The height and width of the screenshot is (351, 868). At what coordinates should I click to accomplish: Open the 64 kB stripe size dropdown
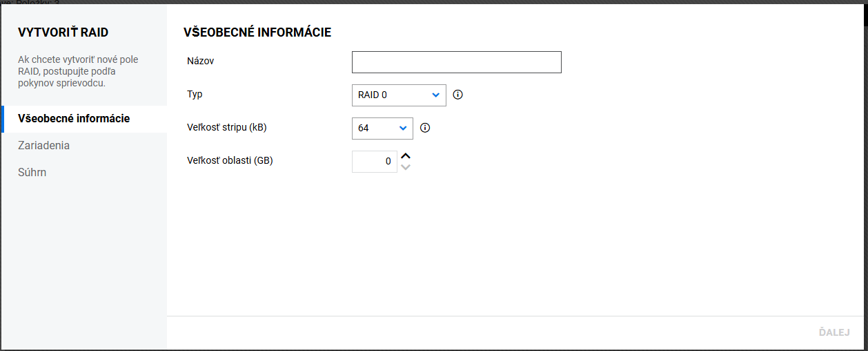(x=382, y=129)
